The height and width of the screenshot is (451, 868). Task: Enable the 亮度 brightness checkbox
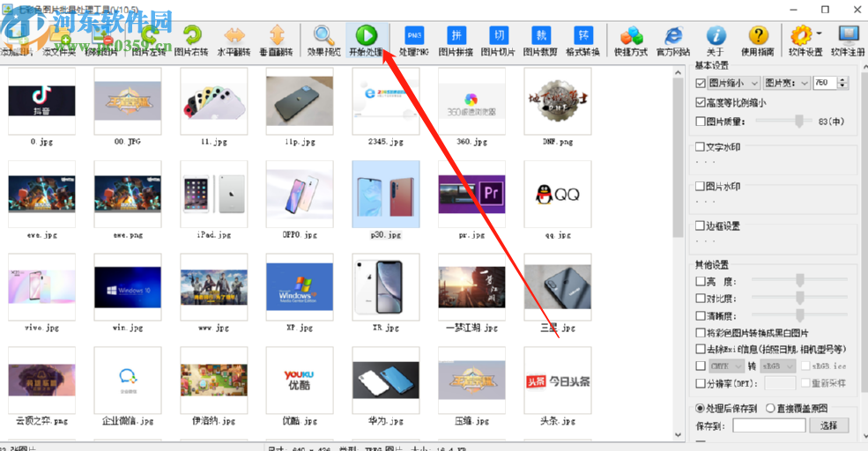pyautogui.click(x=701, y=281)
